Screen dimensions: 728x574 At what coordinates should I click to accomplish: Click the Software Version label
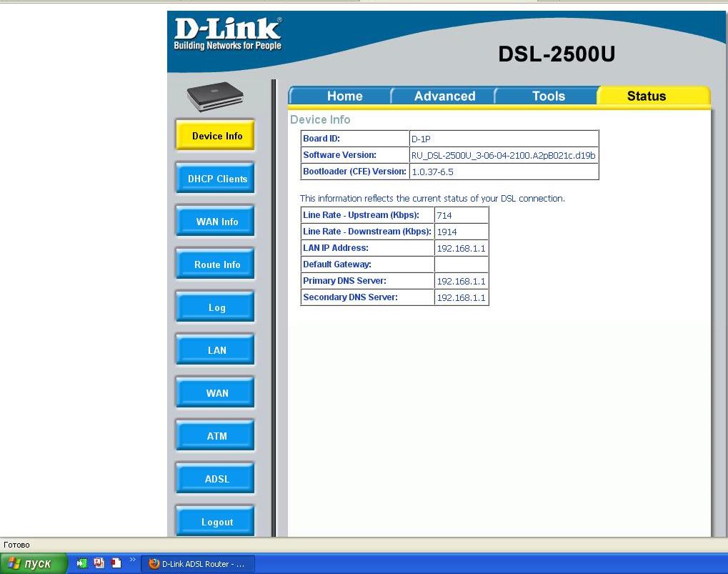[x=339, y=155]
